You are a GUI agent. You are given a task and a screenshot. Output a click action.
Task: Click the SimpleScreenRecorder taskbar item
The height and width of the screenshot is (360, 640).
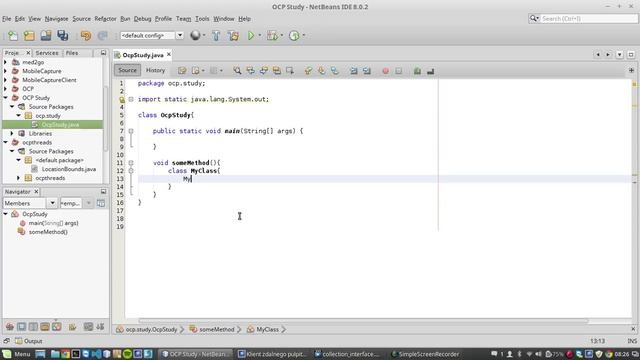point(425,354)
